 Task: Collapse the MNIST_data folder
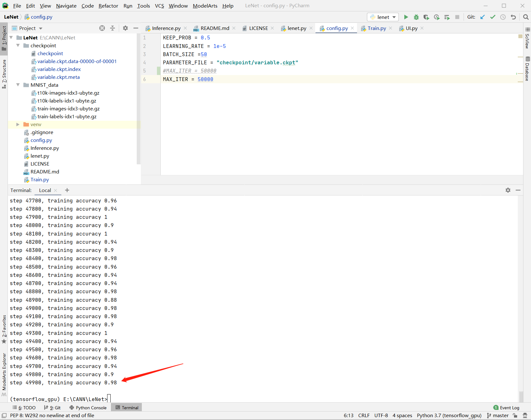pyautogui.click(x=18, y=85)
